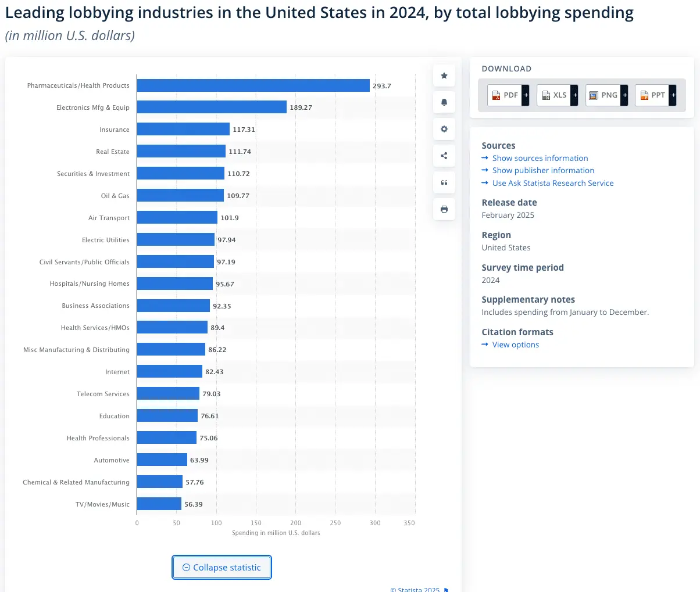The image size is (700, 592).
Task: Click the share icon
Action: click(x=444, y=156)
